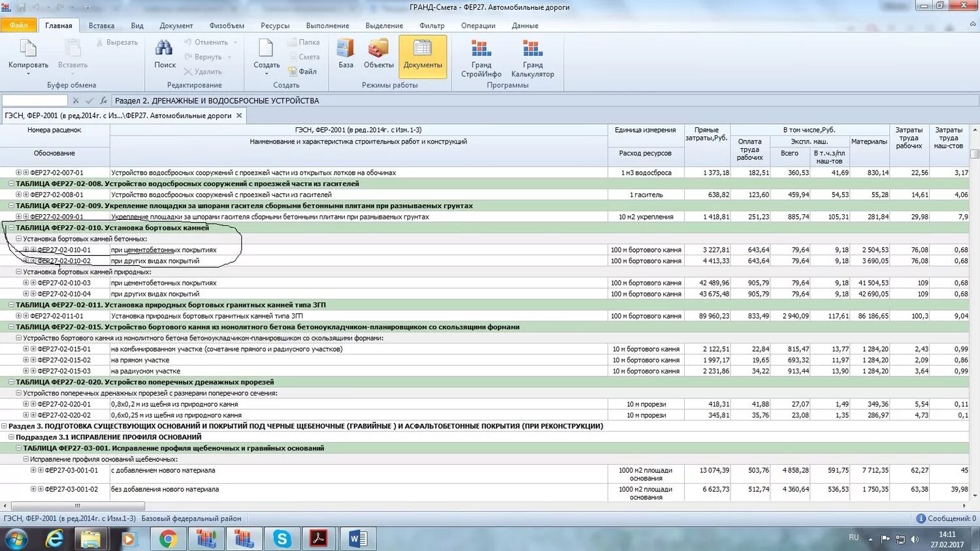Viewport: 980px width, 551px height.
Task: Switch to Вид ribbon tab
Action: coord(137,26)
